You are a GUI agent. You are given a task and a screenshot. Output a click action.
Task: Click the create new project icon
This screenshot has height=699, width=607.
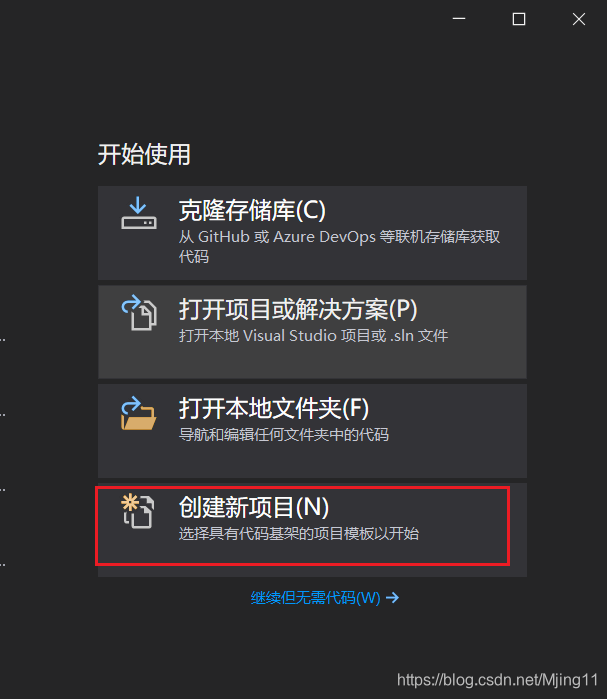click(x=138, y=511)
